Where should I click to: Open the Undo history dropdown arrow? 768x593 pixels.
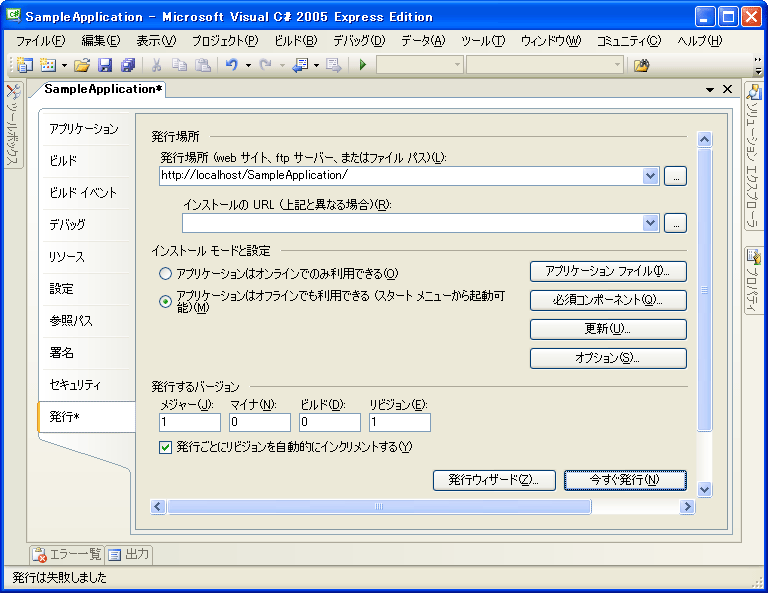(248, 65)
